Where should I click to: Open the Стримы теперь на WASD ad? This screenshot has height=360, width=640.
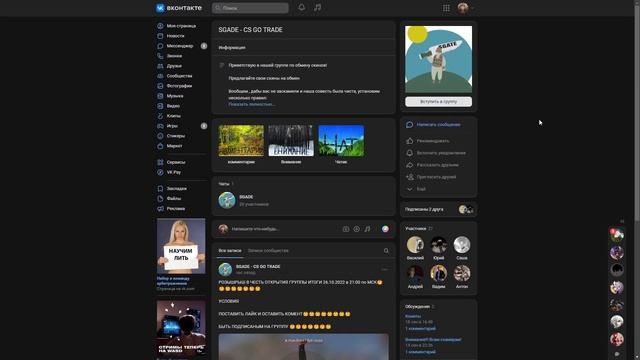click(x=181, y=328)
